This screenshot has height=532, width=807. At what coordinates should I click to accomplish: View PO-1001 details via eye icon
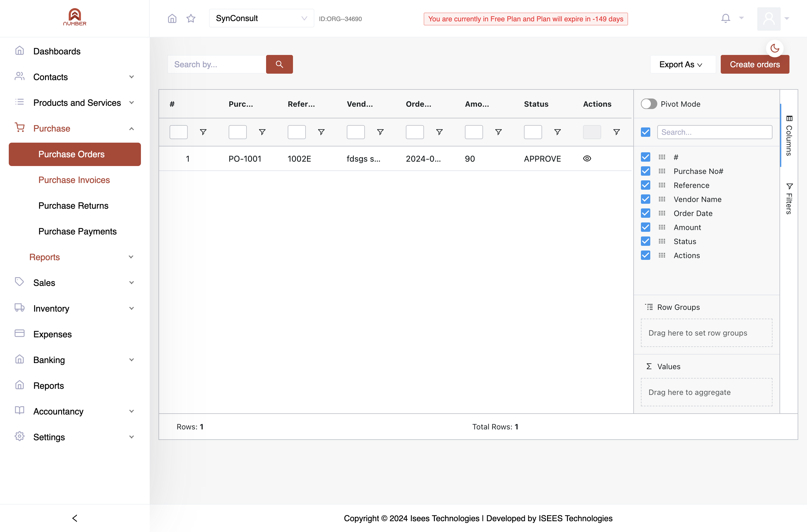coord(587,158)
